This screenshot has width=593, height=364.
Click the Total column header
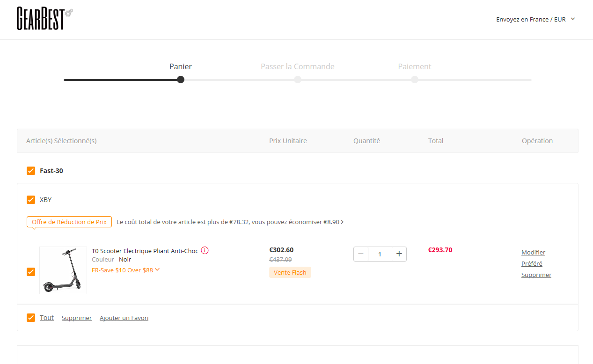click(436, 141)
